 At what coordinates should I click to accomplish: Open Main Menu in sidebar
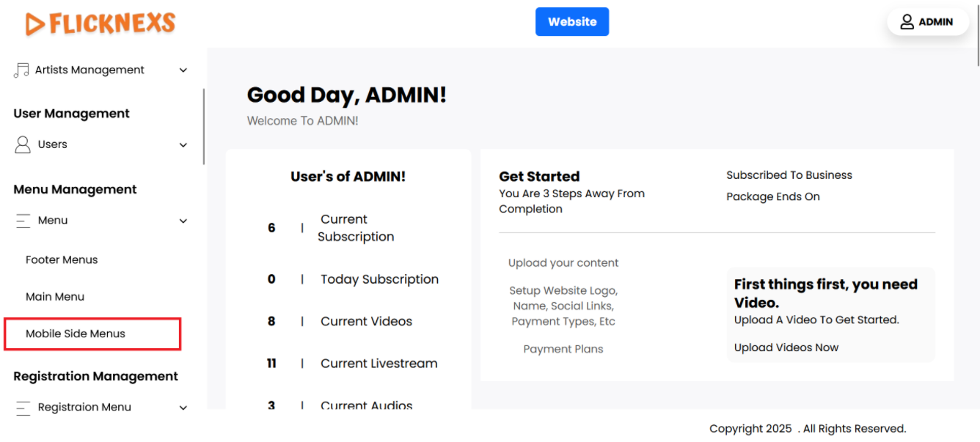55,297
